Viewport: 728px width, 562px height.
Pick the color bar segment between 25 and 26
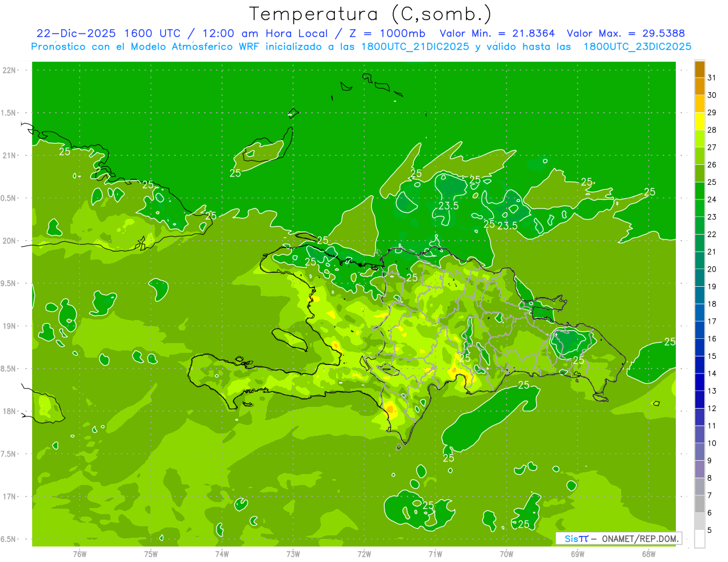tap(699, 173)
